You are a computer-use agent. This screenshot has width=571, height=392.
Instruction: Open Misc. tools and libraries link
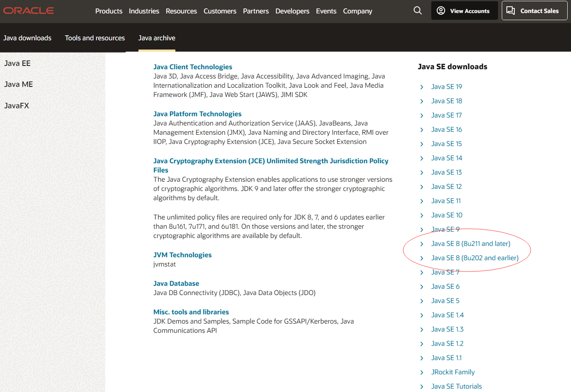coord(191,312)
